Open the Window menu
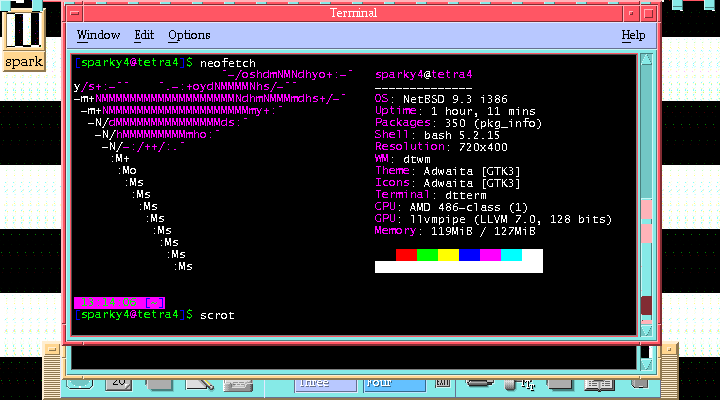Viewport: 720px width, 400px height. pos(98,35)
